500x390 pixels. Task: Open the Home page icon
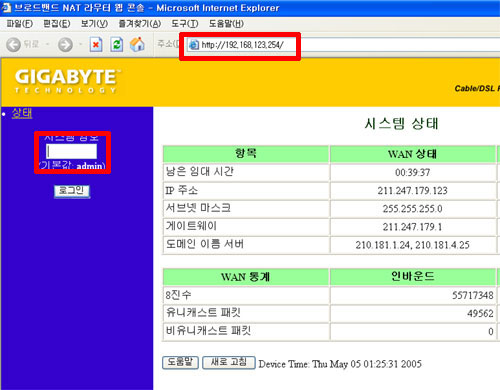[x=137, y=45]
